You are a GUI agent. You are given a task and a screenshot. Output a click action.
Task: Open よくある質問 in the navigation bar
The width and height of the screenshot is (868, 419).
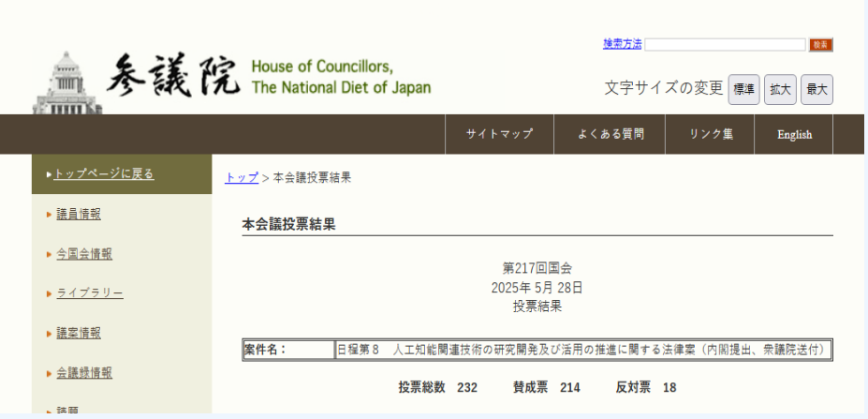pos(610,134)
